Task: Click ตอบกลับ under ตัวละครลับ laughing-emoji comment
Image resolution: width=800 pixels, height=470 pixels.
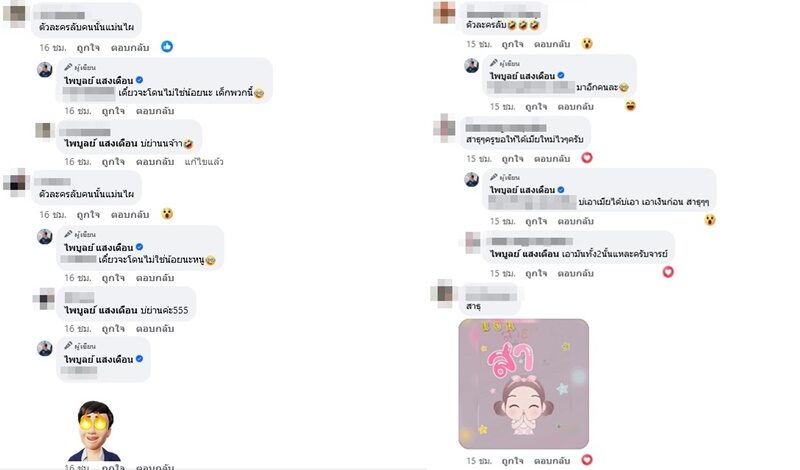Action: (552, 44)
